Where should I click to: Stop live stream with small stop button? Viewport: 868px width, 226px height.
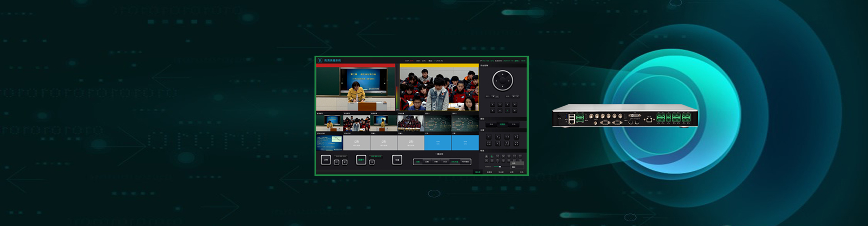(372, 162)
